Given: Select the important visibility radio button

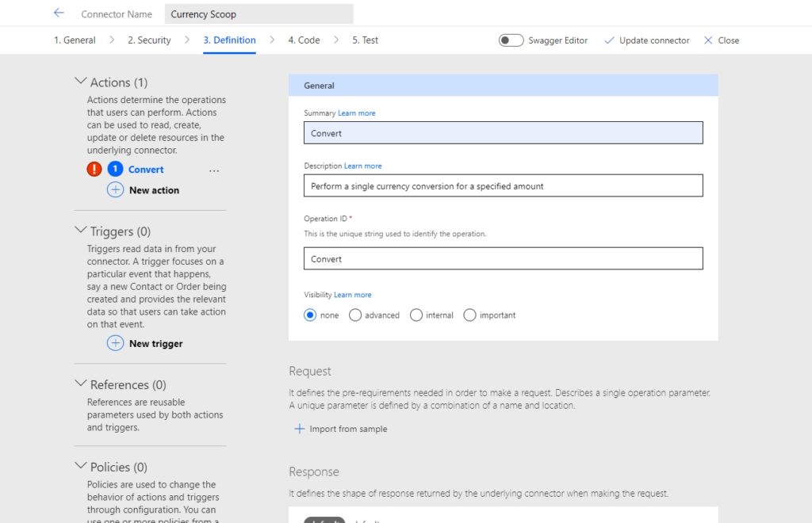Looking at the screenshot, I should [469, 315].
